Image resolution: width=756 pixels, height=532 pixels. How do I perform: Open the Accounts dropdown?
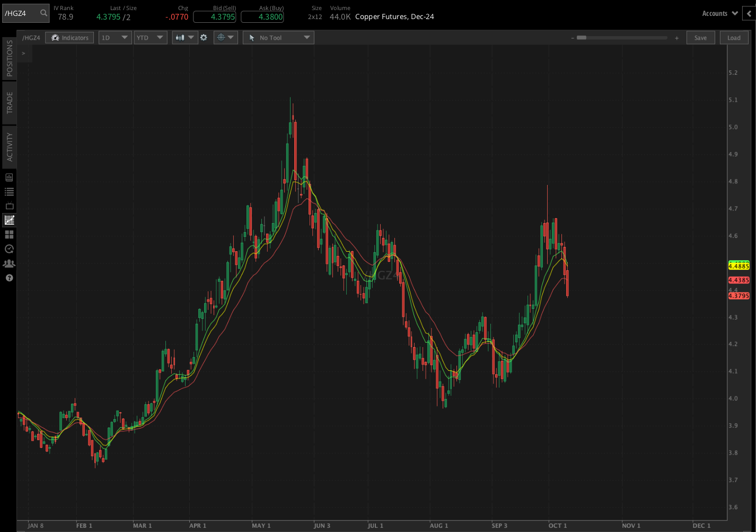tap(719, 13)
